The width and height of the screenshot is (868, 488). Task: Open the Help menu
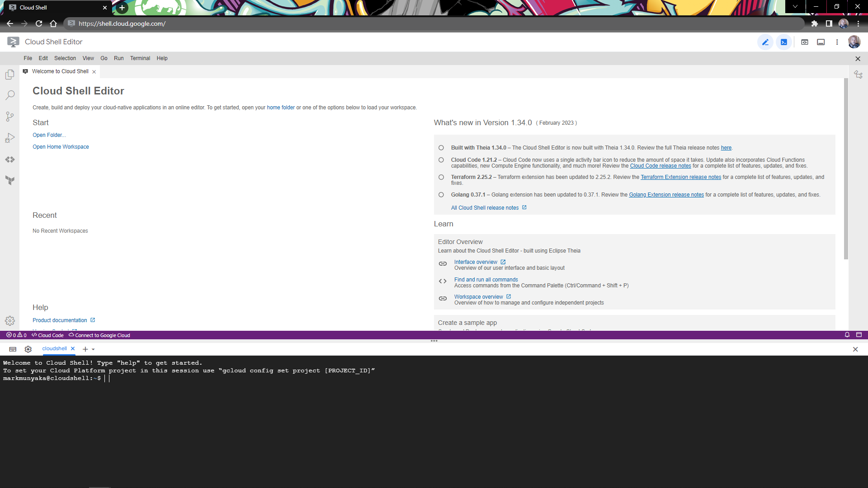pos(161,58)
